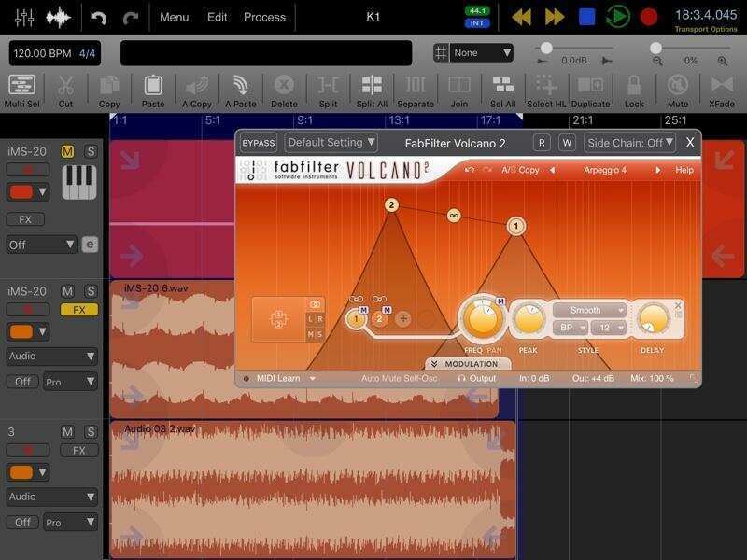Open the Menu menu
The width and height of the screenshot is (747, 560).
pos(174,17)
